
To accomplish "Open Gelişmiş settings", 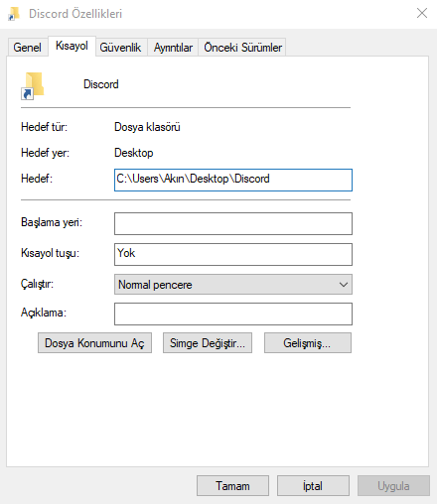I will click(x=308, y=343).
